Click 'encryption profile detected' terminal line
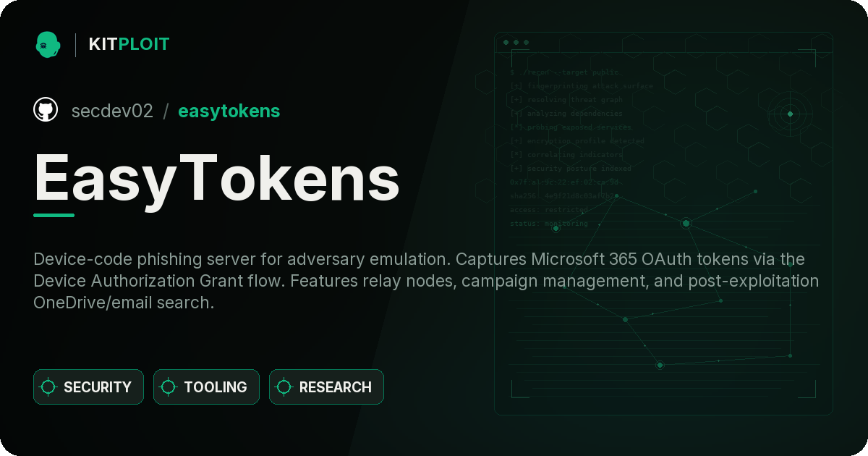 tap(576, 141)
